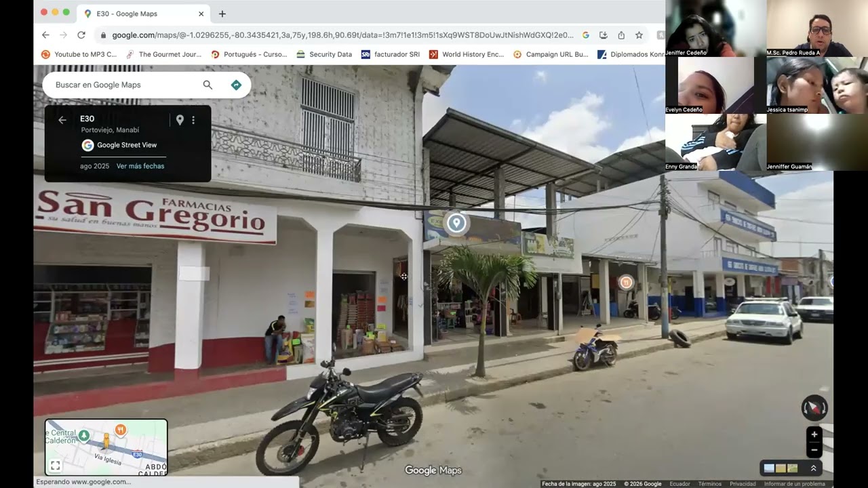
Task: Open the 'Portugués - Curso...' bookmark
Action: pos(250,54)
